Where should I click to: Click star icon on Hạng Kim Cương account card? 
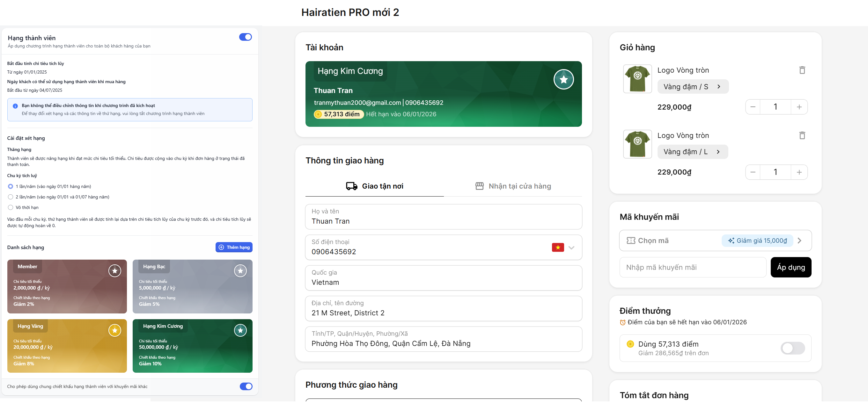563,79
